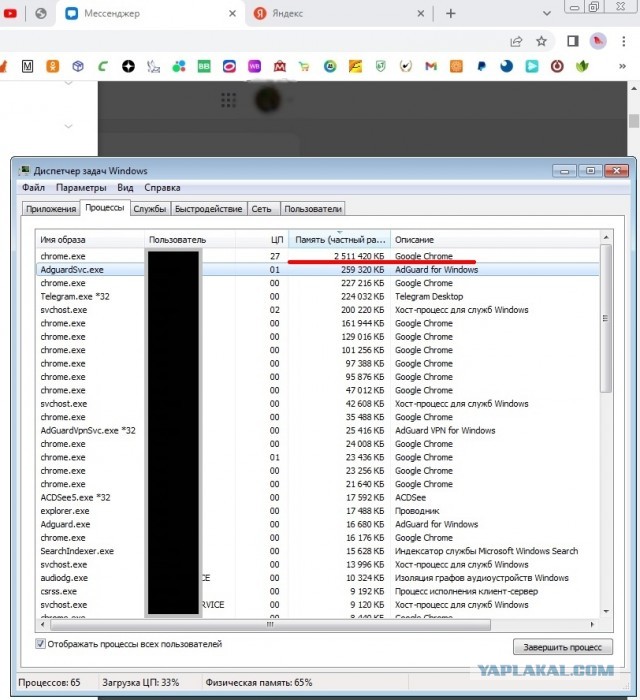Click the process list scroll right arrow

pyautogui.click(x=592, y=625)
